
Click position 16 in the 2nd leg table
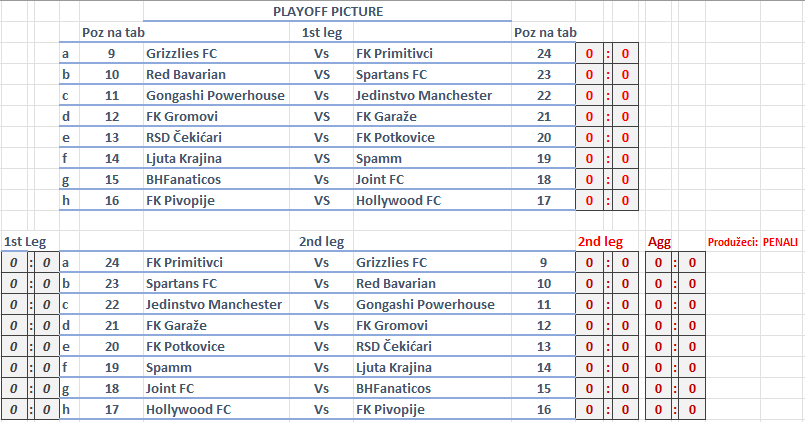pos(544,409)
